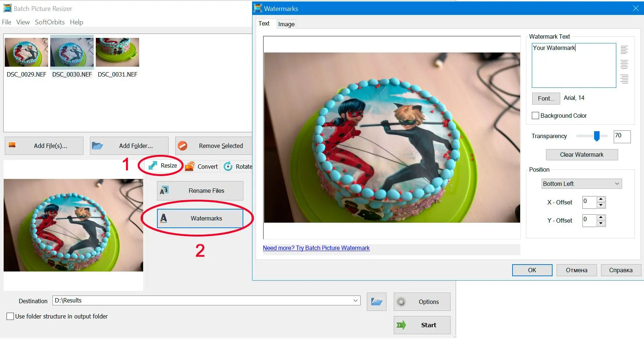Open the Watermarks button

[200, 218]
